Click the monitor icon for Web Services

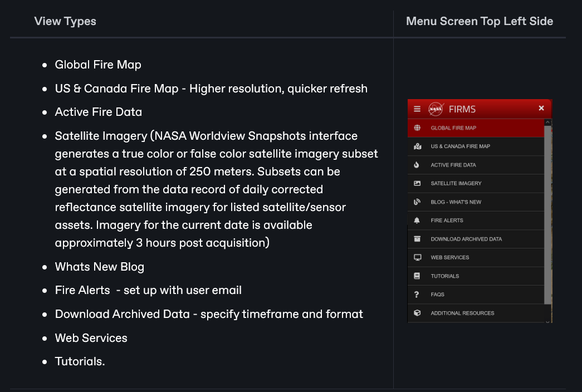click(x=417, y=257)
